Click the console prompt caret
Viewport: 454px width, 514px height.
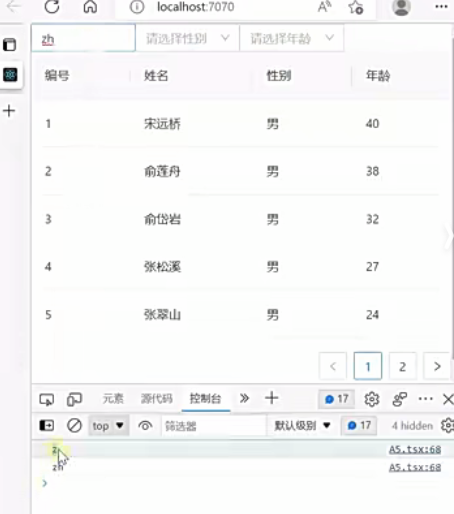pyautogui.click(x=45, y=483)
